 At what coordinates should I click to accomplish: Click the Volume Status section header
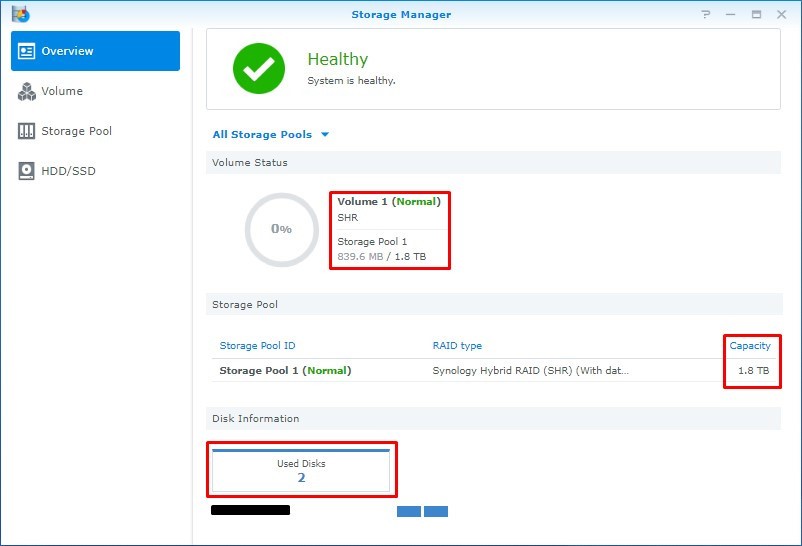click(494, 163)
